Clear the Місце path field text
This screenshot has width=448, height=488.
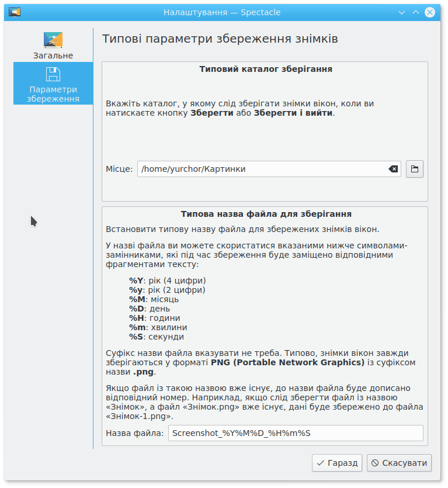393,169
